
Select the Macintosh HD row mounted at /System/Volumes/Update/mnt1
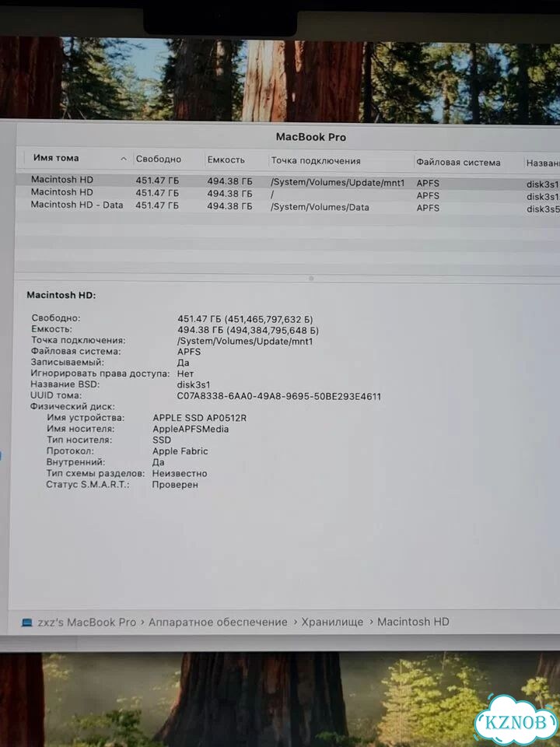(288, 181)
